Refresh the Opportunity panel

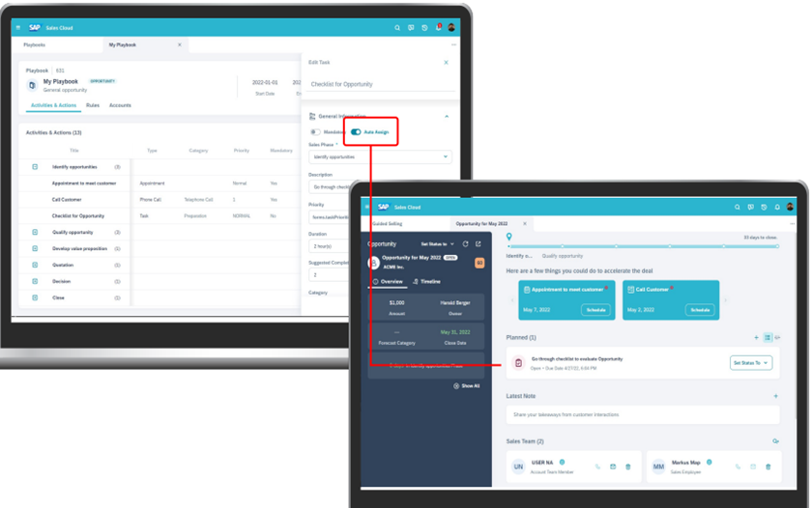click(x=465, y=243)
